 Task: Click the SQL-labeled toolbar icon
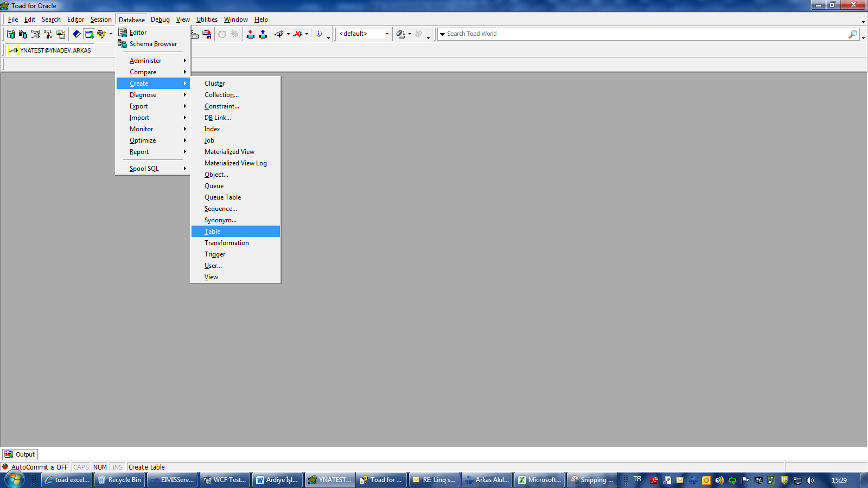coord(48,34)
